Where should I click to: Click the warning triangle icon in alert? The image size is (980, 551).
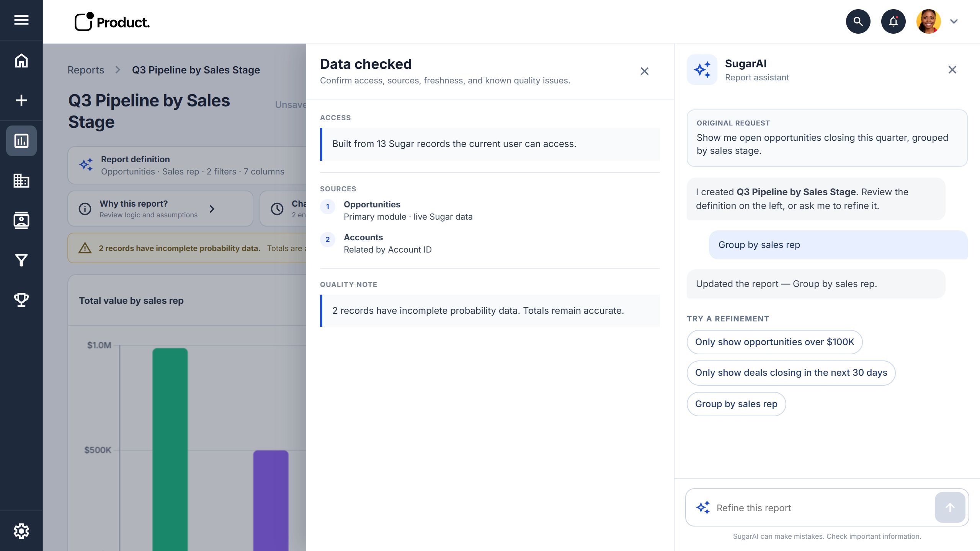click(85, 248)
